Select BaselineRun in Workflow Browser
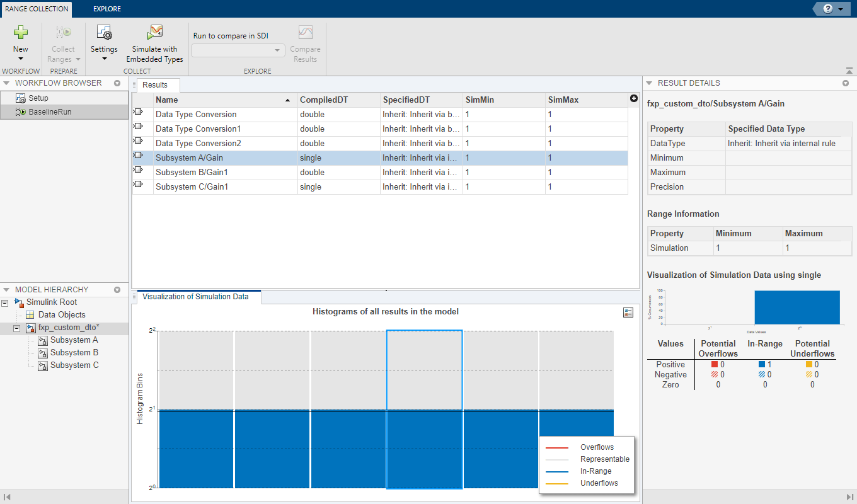Viewport: 857px width, 504px height. pos(49,112)
